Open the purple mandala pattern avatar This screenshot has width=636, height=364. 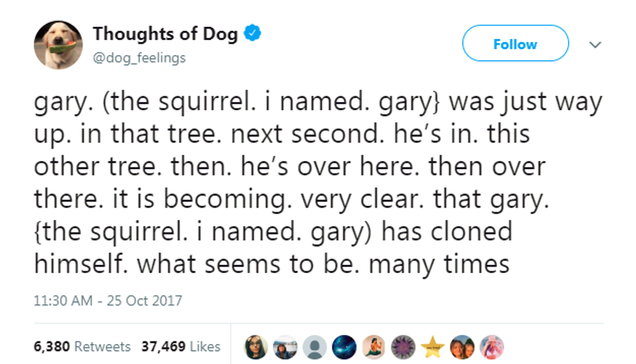[x=403, y=347]
